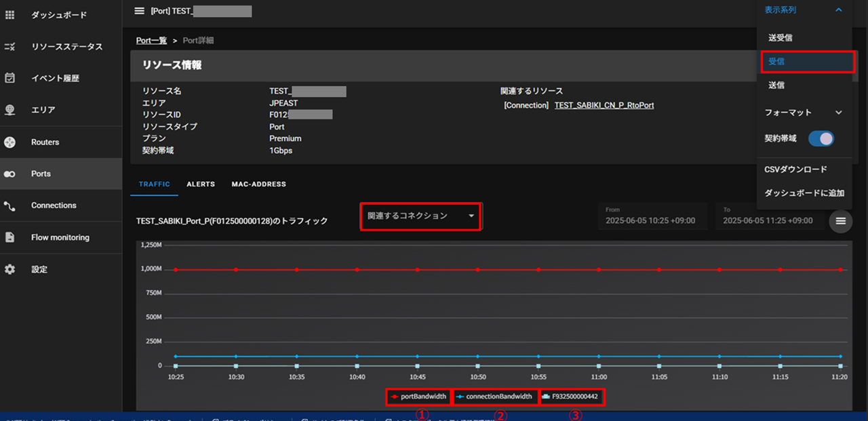The image size is (868, 421).
Task: Toggle the hamburger menu beside [Port] TEST title
Action: tap(140, 11)
